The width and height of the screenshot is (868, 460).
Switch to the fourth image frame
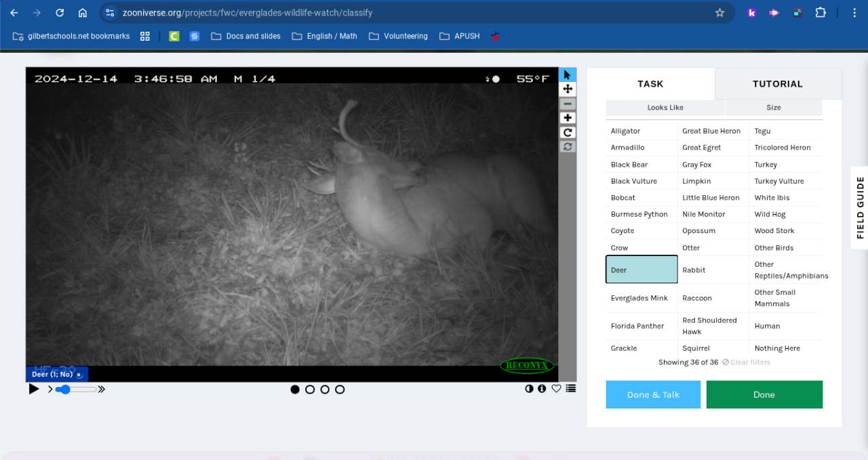pyautogui.click(x=340, y=390)
